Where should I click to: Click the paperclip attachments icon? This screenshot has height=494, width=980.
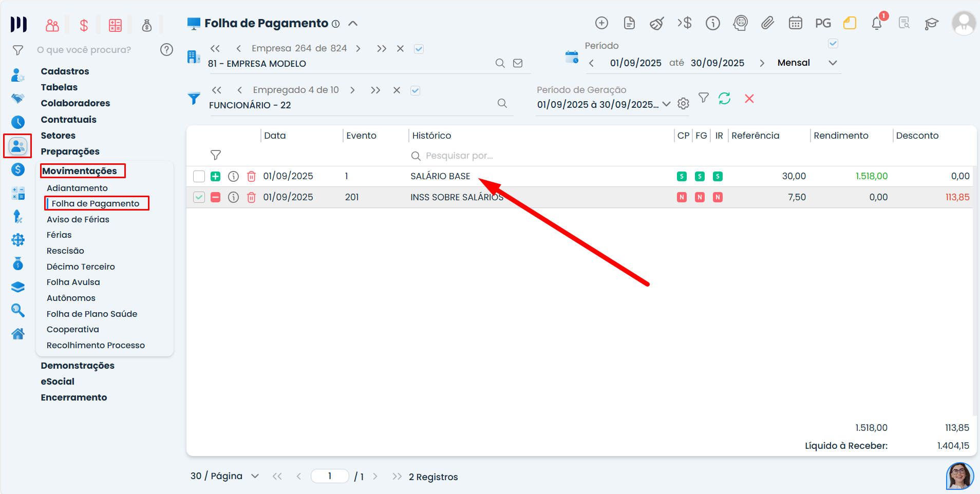pos(767,23)
